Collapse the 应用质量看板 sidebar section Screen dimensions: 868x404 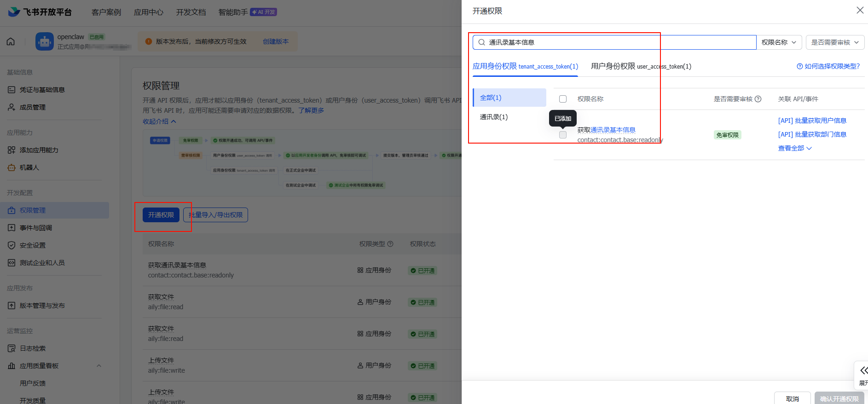pyautogui.click(x=98, y=366)
